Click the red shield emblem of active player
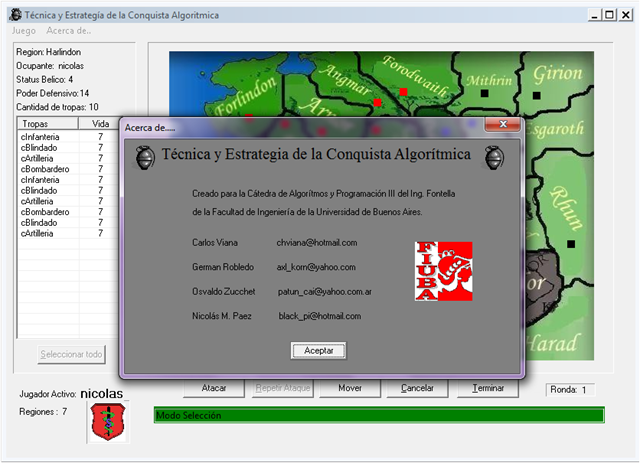The image size is (640, 463). click(108, 423)
